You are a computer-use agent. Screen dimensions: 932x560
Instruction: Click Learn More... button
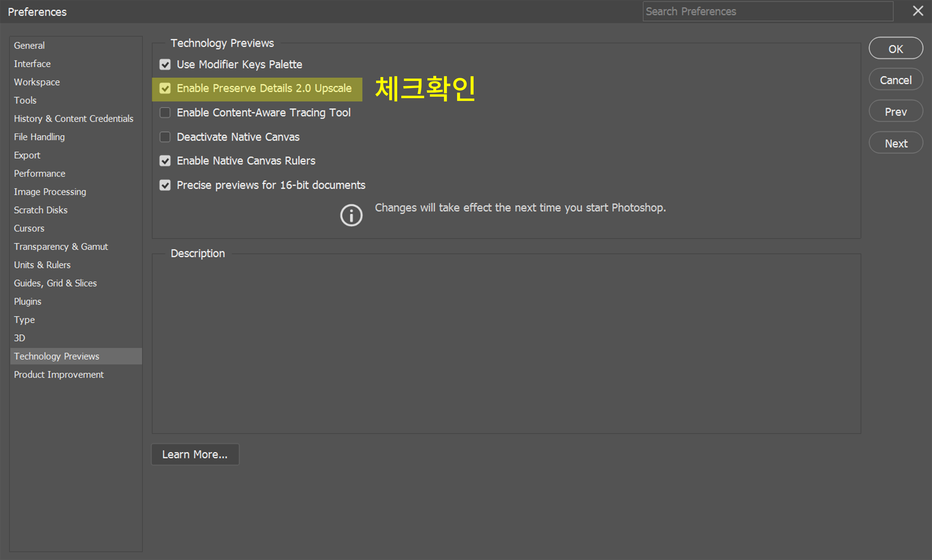(195, 454)
